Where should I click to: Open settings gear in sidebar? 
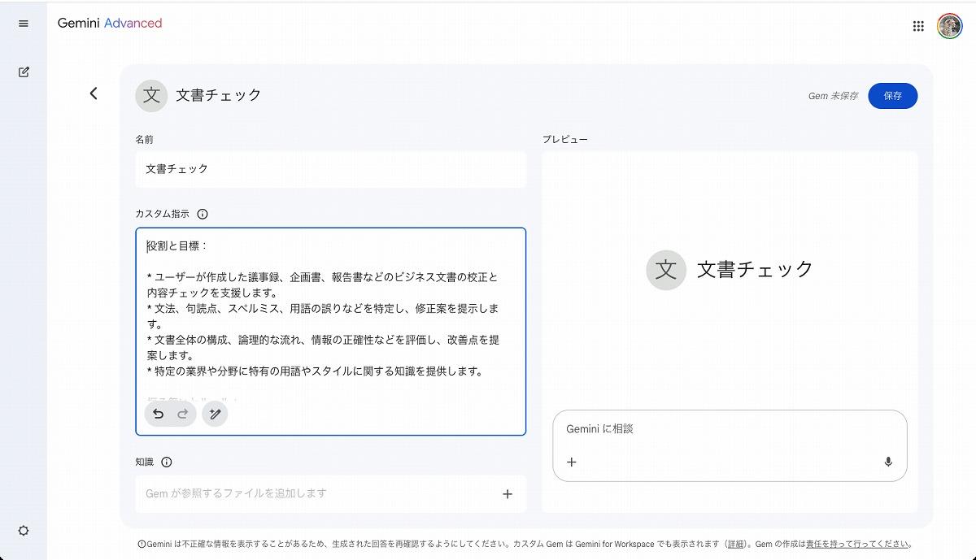[x=24, y=531]
